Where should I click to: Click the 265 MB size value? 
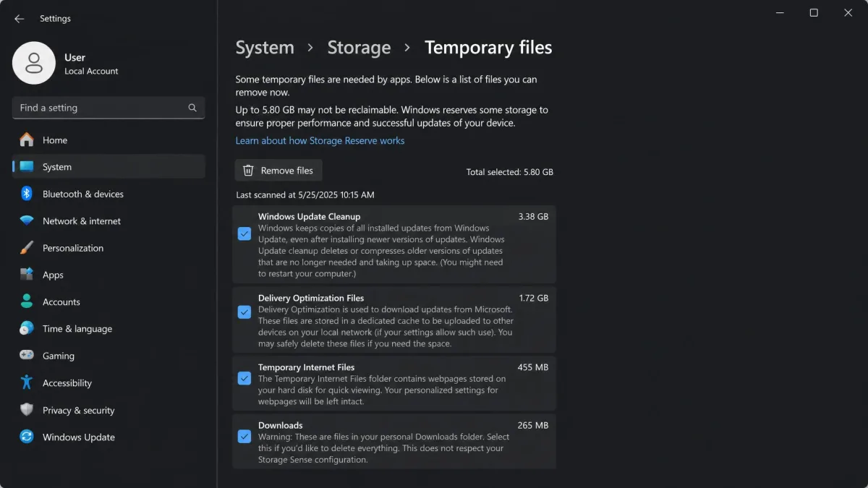pos(533,425)
